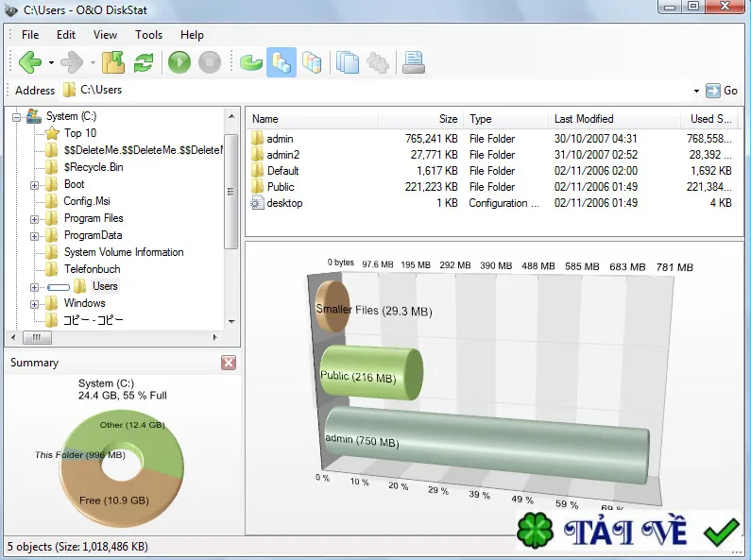751x560 pixels.
Task: Sort by Used Space column header
Action: point(710,119)
